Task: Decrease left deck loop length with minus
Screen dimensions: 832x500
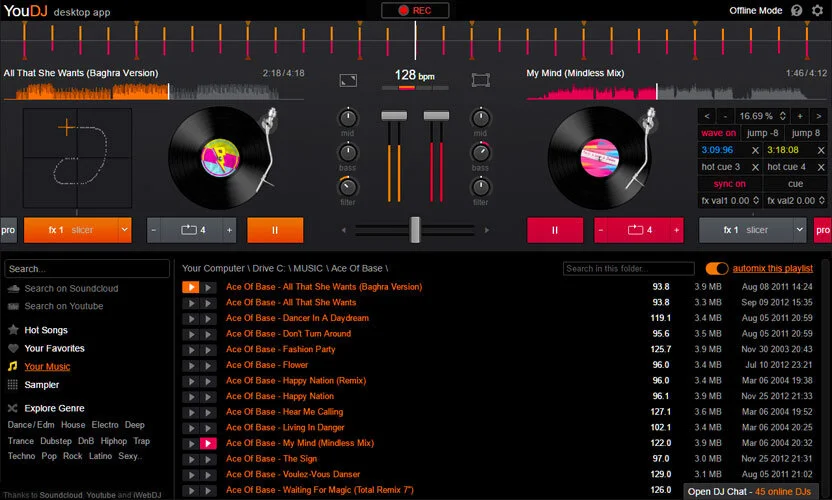Action: click(x=154, y=230)
